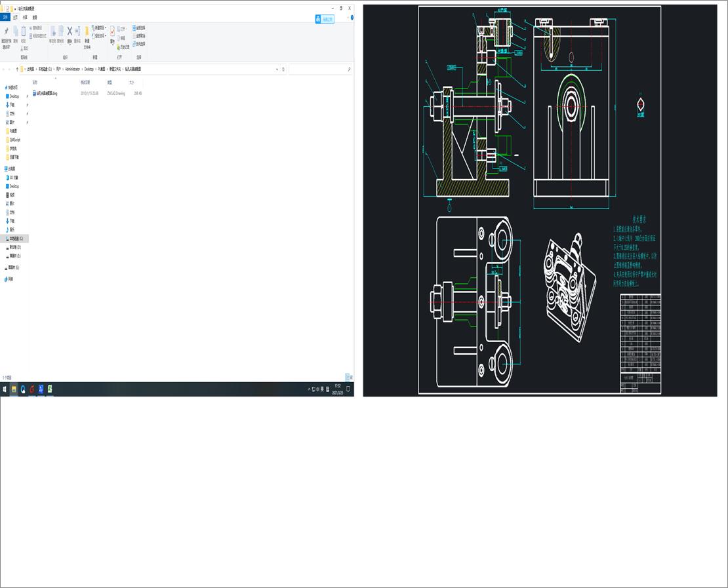Open the Open (打开) dropdown in ribbon
Image resolution: width=728 pixels, height=588 pixels.
[x=122, y=29]
